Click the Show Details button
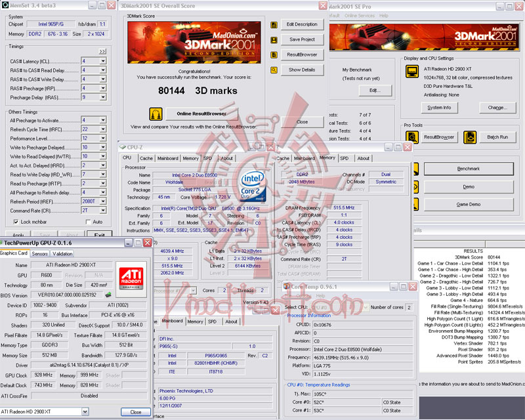525x420 pixels. click(302, 70)
